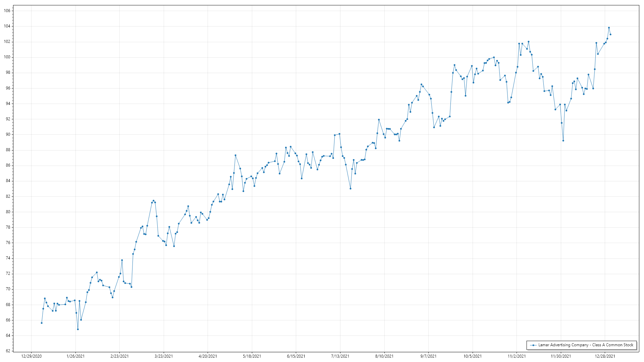Select the early December low point near 89

click(563, 140)
